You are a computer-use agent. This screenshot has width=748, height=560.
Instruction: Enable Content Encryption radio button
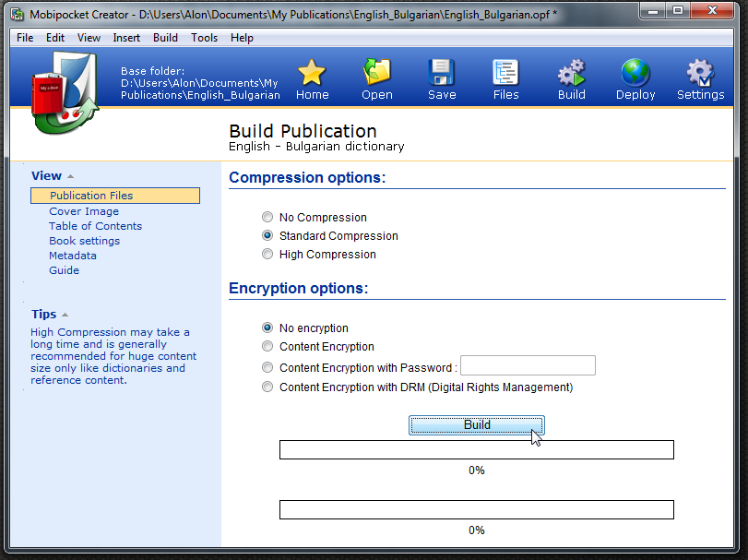tap(267, 346)
